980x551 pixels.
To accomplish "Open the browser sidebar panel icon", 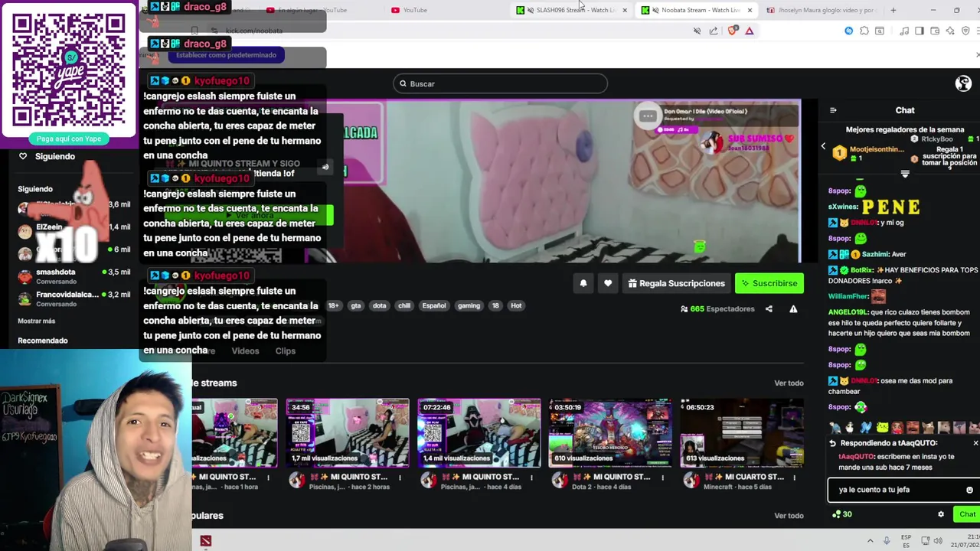I will coord(920,31).
